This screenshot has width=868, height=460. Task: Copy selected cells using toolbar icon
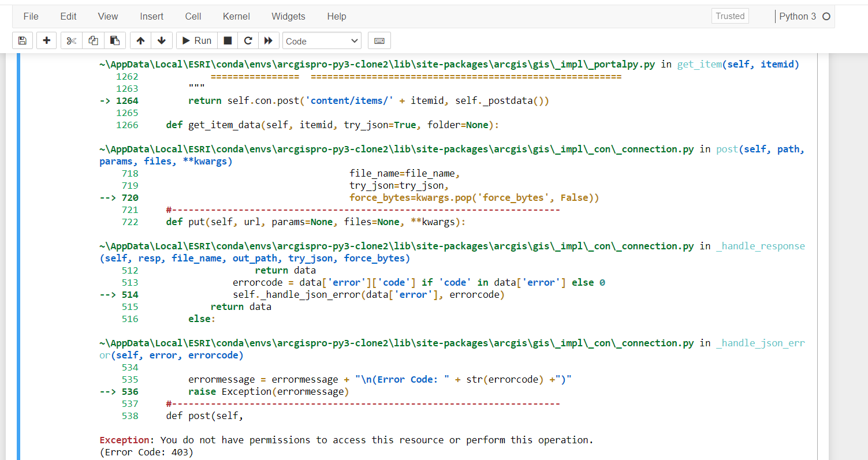pos(93,41)
